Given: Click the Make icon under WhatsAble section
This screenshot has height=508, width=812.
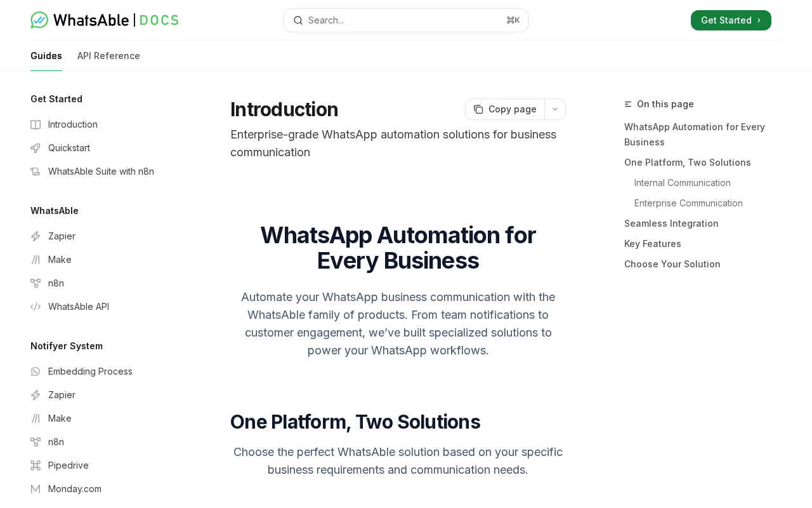Looking at the screenshot, I should click(x=36, y=260).
